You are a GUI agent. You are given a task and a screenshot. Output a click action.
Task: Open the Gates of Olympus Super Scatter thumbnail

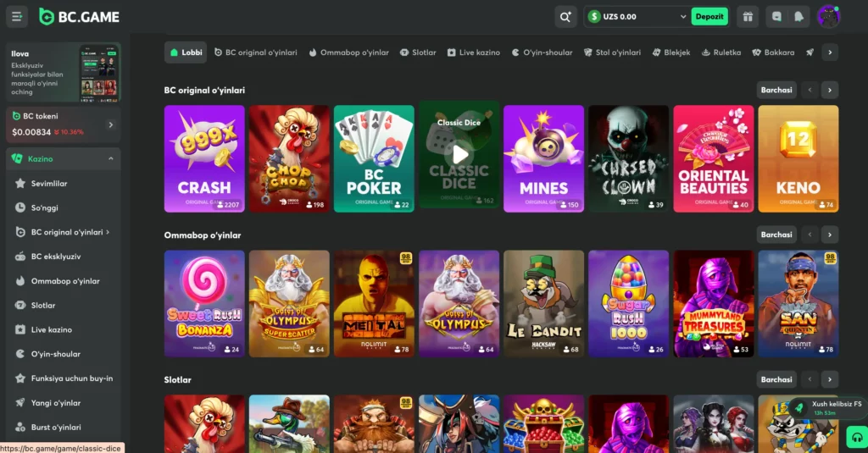[x=289, y=304]
